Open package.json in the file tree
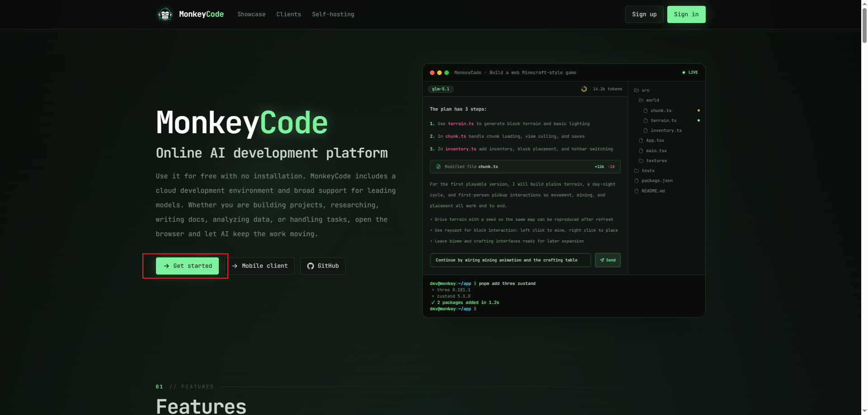The image size is (868, 415). click(x=657, y=181)
